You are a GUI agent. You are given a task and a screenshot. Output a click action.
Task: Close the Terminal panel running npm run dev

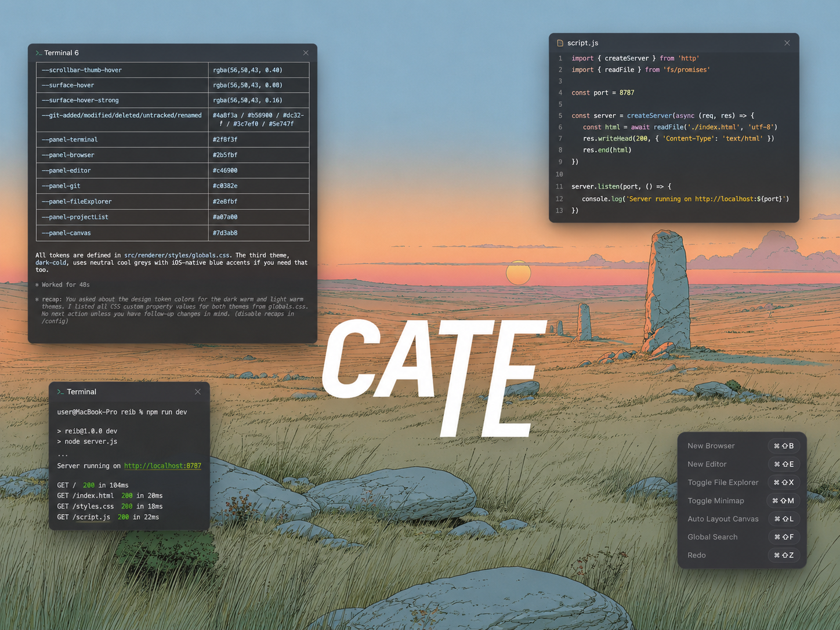tap(198, 392)
